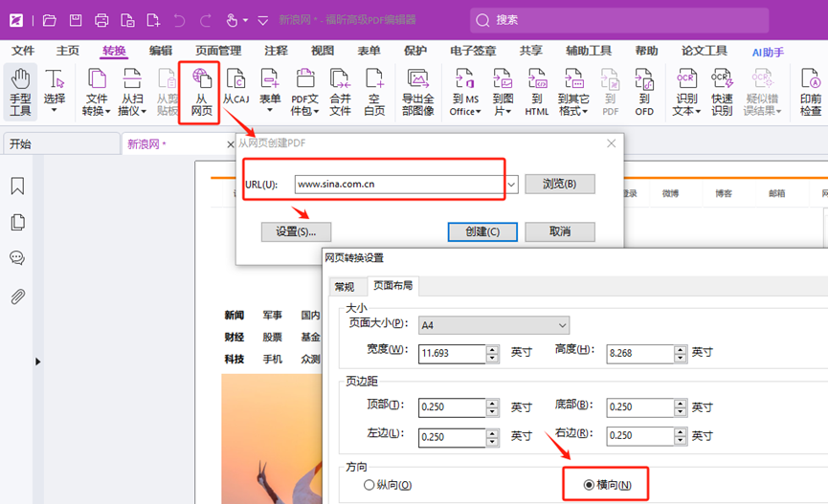Save the document using the floppy disk icon
This screenshot has width=828, height=504.
point(76,21)
